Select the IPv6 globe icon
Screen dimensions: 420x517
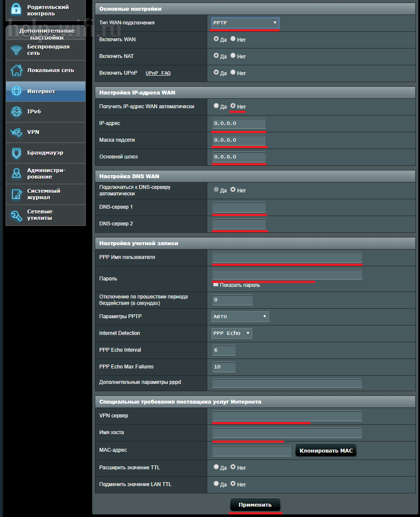(16, 112)
